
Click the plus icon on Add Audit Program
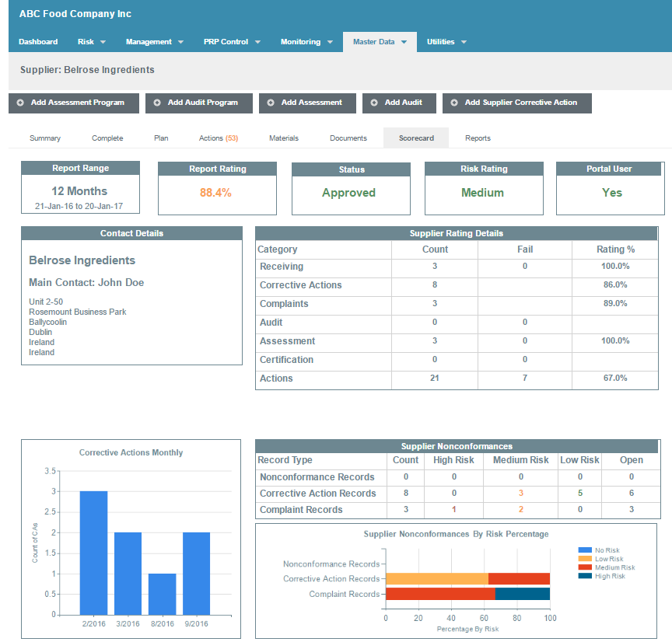coord(157,103)
